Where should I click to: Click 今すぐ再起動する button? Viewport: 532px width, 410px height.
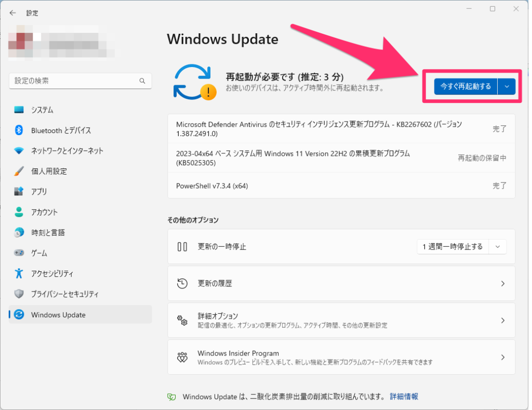click(465, 87)
